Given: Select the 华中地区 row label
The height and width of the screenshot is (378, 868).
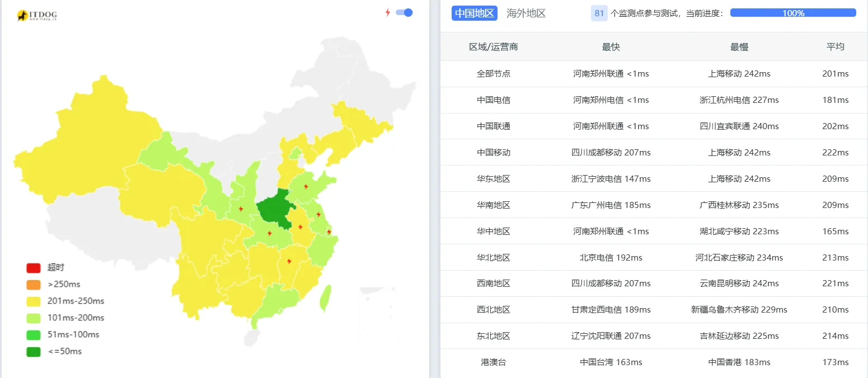Looking at the screenshot, I should pyautogui.click(x=494, y=231).
